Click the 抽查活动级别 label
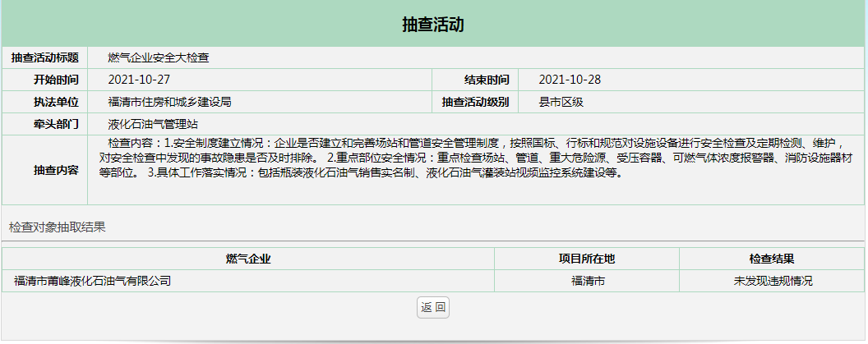This screenshot has width=868, height=344. pos(475,102)
